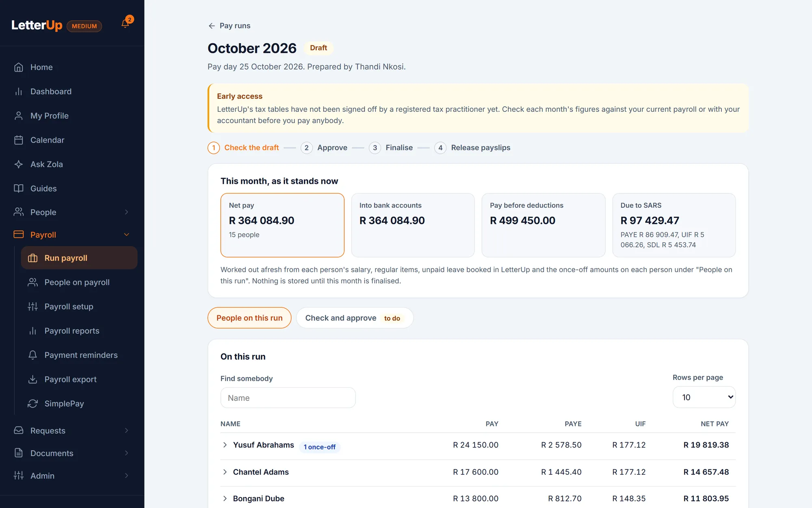Select the Finalise step
812x508 pixels.
pos(391,148)
